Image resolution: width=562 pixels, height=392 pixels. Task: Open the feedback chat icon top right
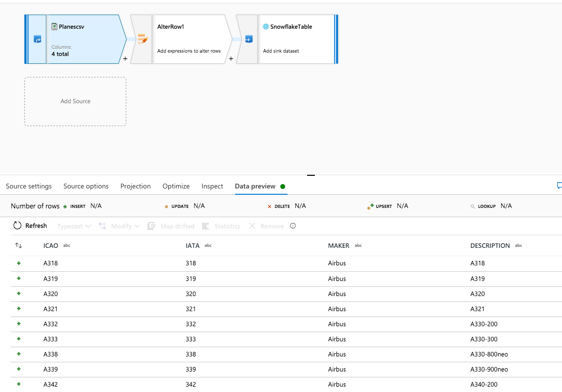click(x=559, y=186)
